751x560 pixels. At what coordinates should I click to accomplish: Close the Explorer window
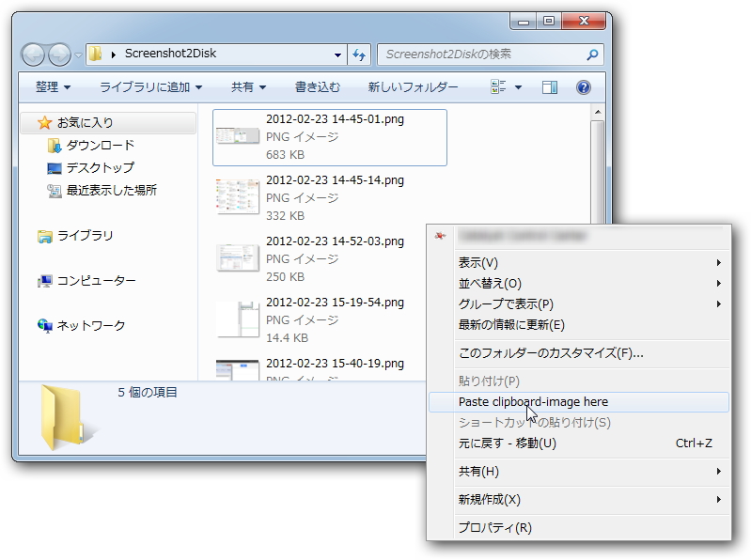(x=584, y=21)
